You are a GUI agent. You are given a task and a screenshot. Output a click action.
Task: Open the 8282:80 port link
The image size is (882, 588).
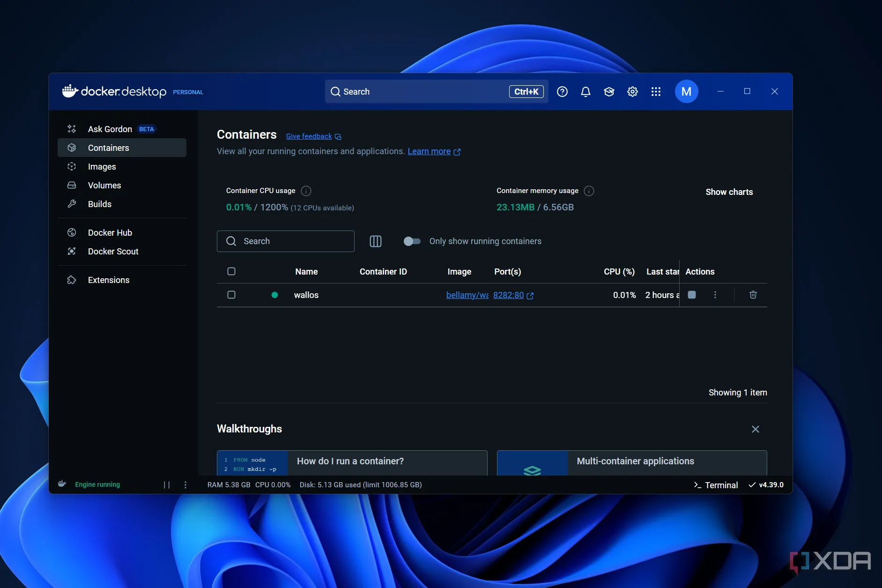pyautogui.click(x=508, y=295)
